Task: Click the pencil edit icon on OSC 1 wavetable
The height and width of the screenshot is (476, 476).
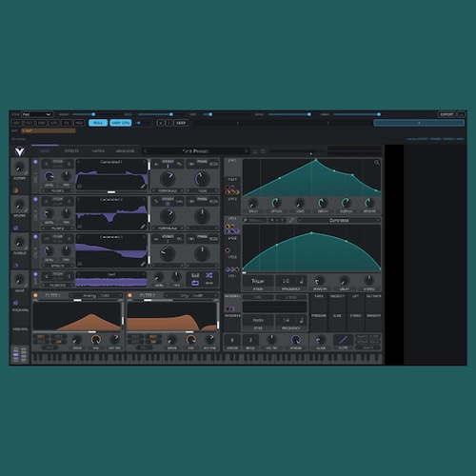Action: [x=143, y=187]
